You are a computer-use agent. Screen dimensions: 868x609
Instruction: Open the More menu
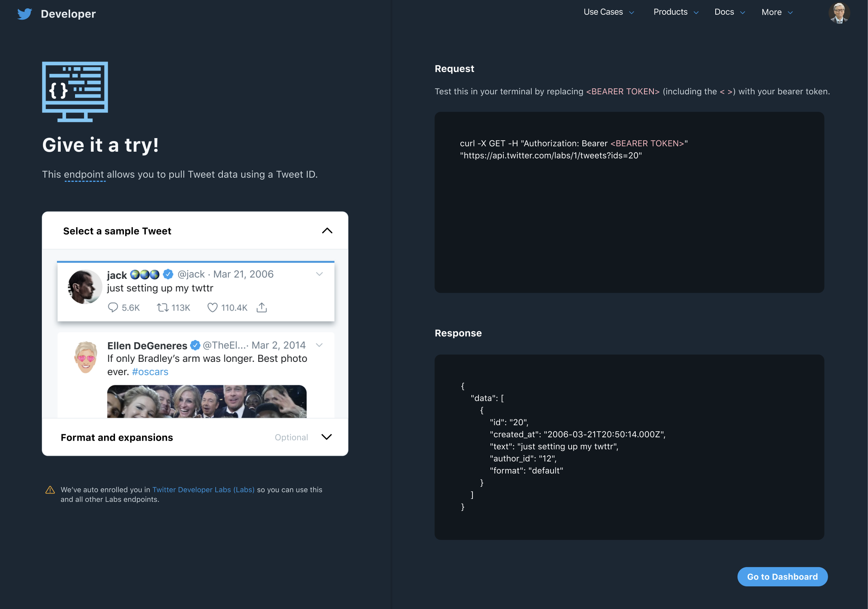pos(777,12)
